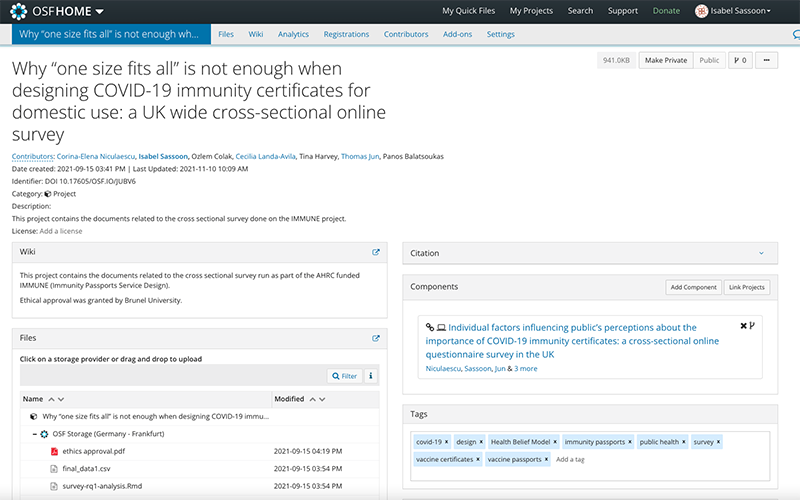Select OSF Storage (Germany - Frankfurt)
This screenshot has width=800, height=500.
pyautogui.click(x=108, y=434)
